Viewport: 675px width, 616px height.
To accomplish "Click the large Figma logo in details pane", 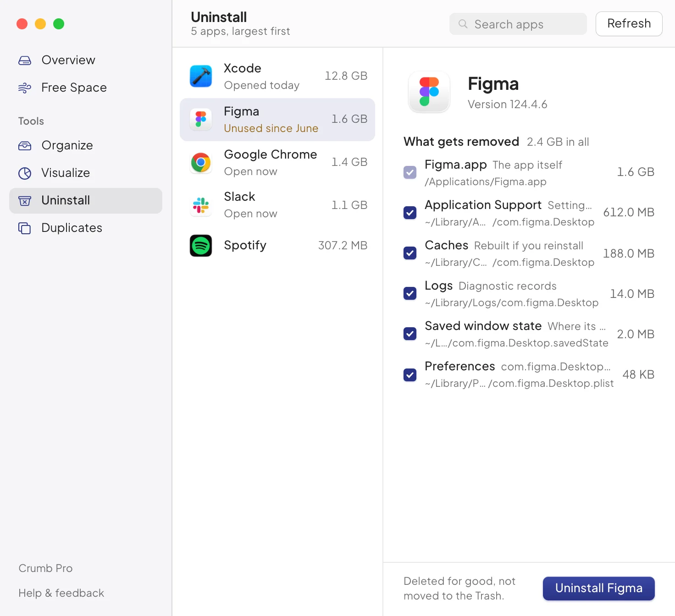I will tap(429, 92).
